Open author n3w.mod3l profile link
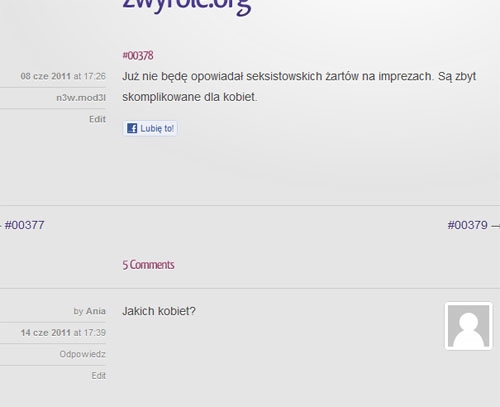 tap(81, 98)
